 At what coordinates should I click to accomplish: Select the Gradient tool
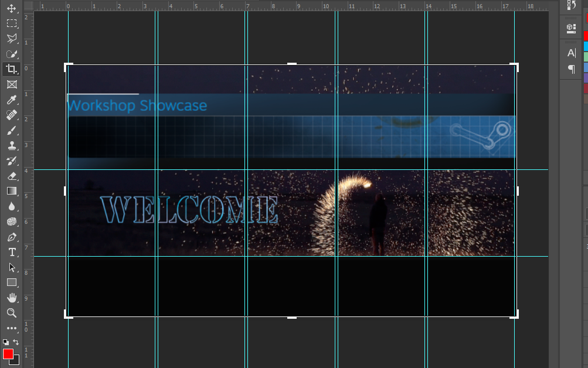(x=12, y=191)
